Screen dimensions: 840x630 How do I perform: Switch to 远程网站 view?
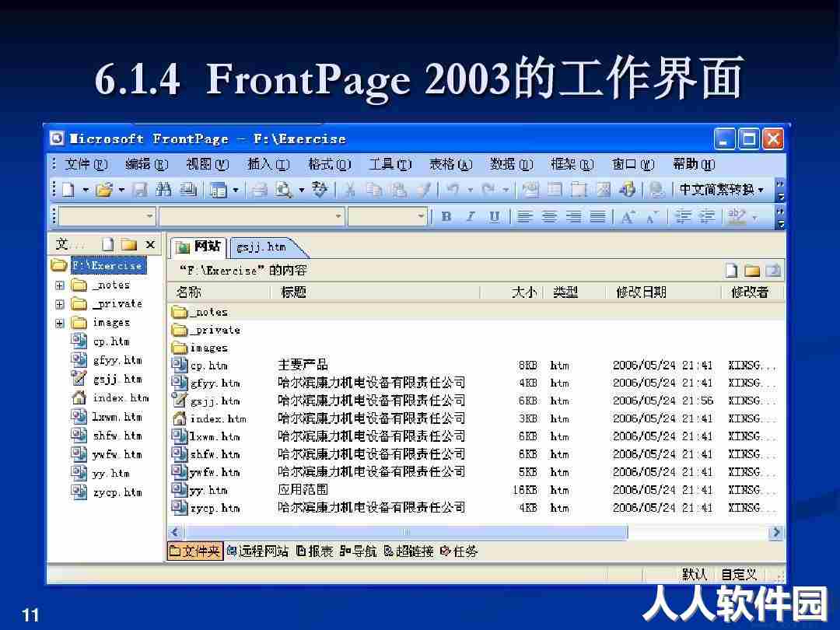[x=257, y=551]
